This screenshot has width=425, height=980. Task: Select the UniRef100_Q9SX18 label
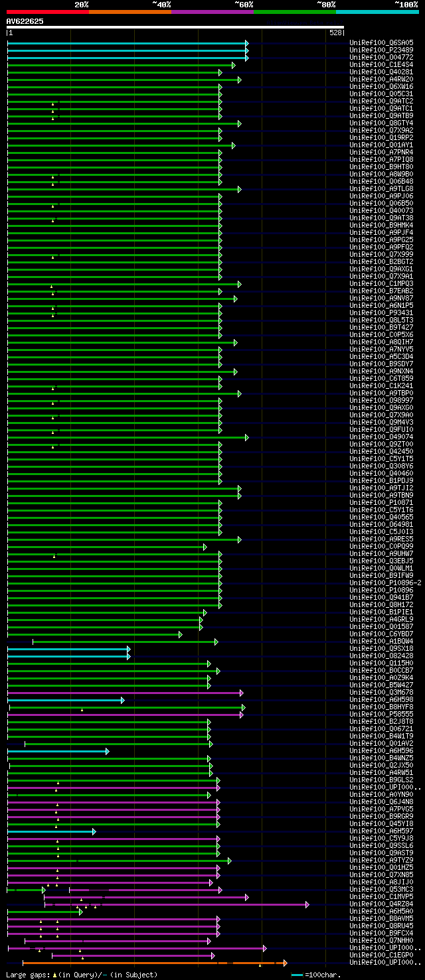pos(381,649)
